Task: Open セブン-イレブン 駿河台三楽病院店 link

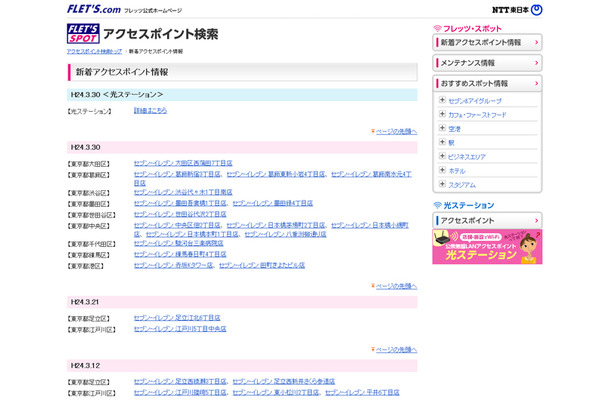Action: [179, 243]
